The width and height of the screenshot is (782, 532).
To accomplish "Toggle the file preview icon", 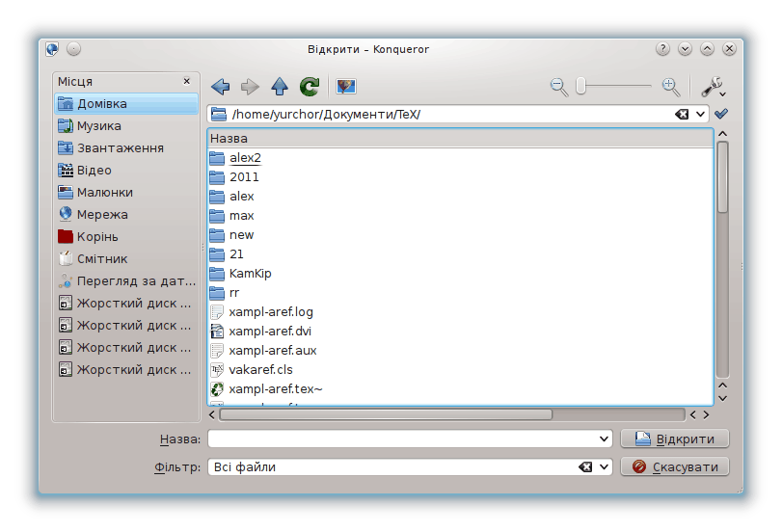I will [x=346, y=88].
